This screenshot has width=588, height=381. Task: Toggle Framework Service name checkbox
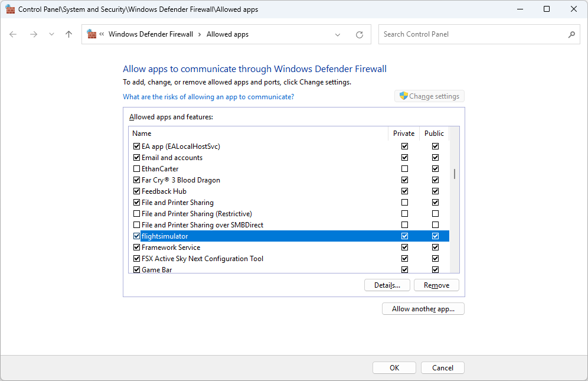(x=136, y=248)
